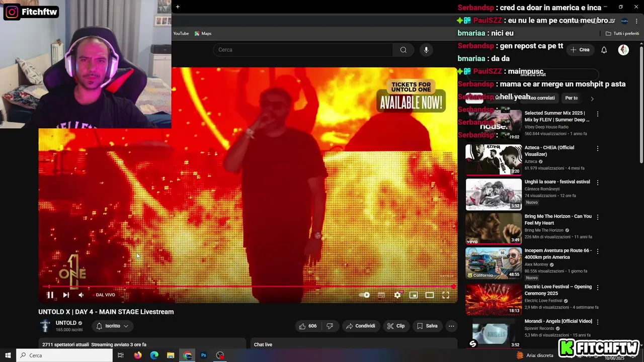This screenshot has height=362, width=644.
Task: Click the YouTube search field
Action: [x=303, y=50]
